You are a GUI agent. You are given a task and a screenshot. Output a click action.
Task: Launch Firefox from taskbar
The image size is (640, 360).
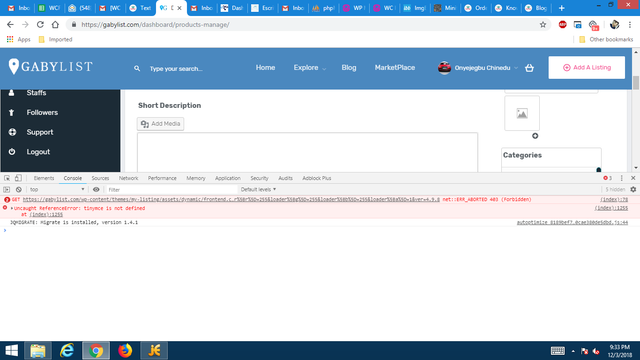tap(125, 351)
